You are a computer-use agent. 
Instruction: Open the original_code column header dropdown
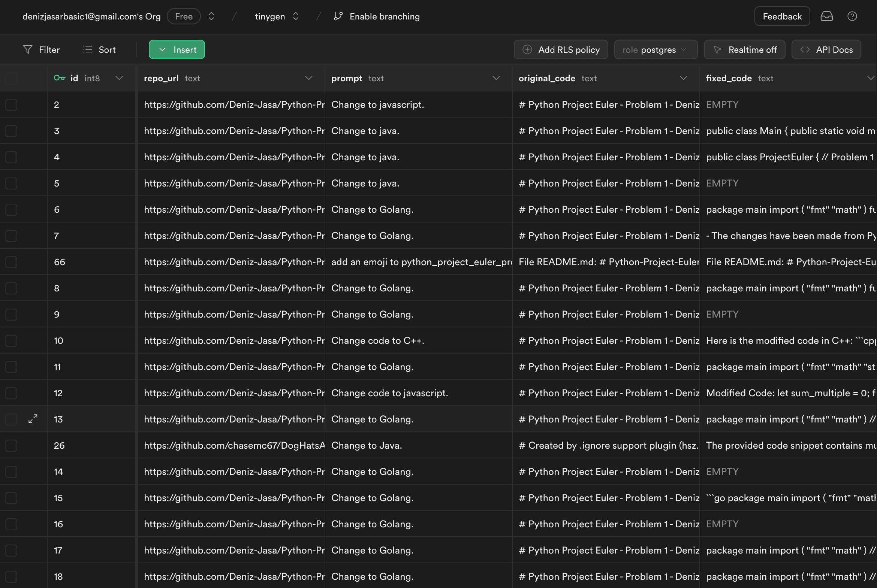[683, 78]
